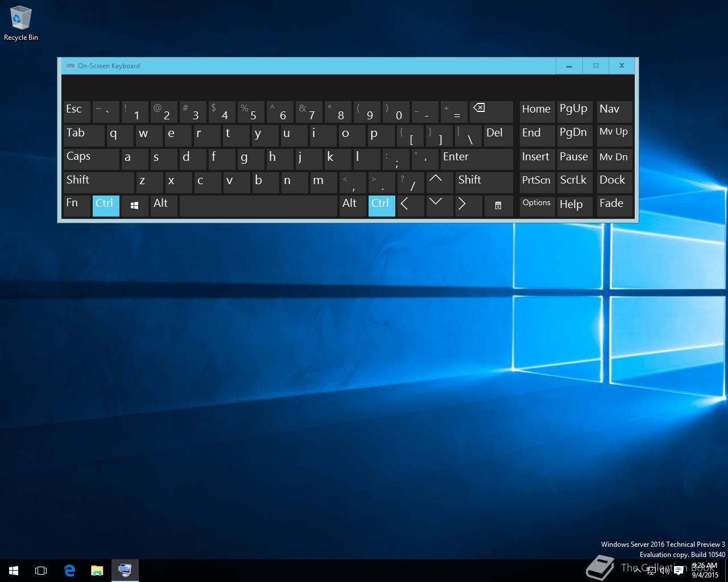This screenshot has height=582, width=728.
Task: Tap the PgUp key
Action: [x=575, y=112]
